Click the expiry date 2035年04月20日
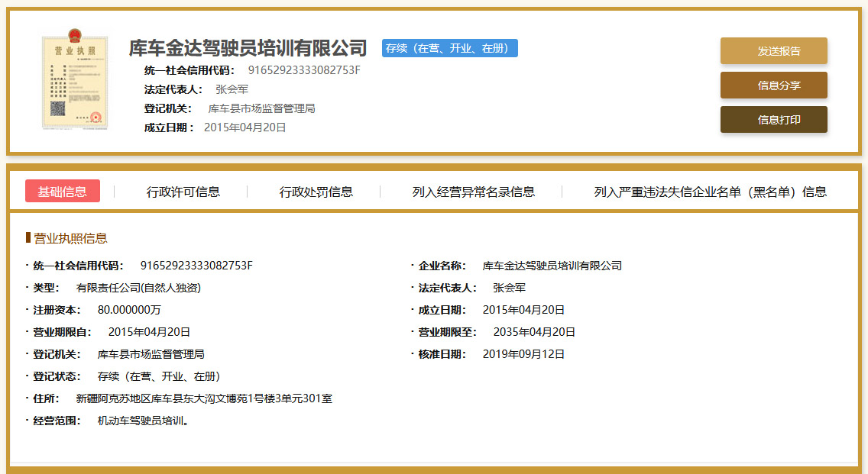The image size is (868, 474). point(534,332)
